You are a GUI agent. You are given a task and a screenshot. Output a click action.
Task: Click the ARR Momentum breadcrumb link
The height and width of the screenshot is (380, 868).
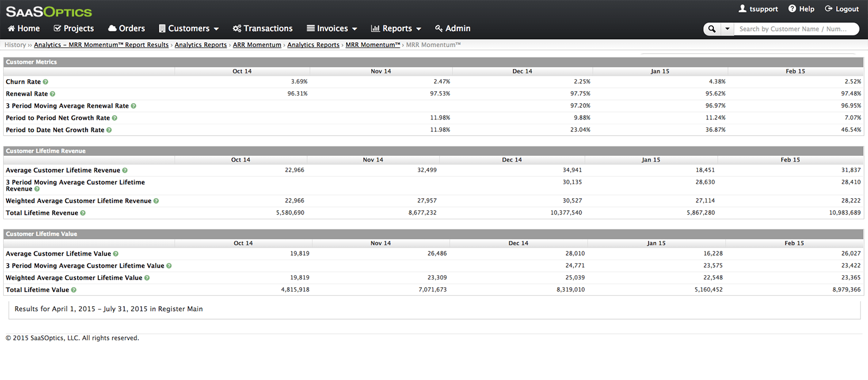click(257, 45)
